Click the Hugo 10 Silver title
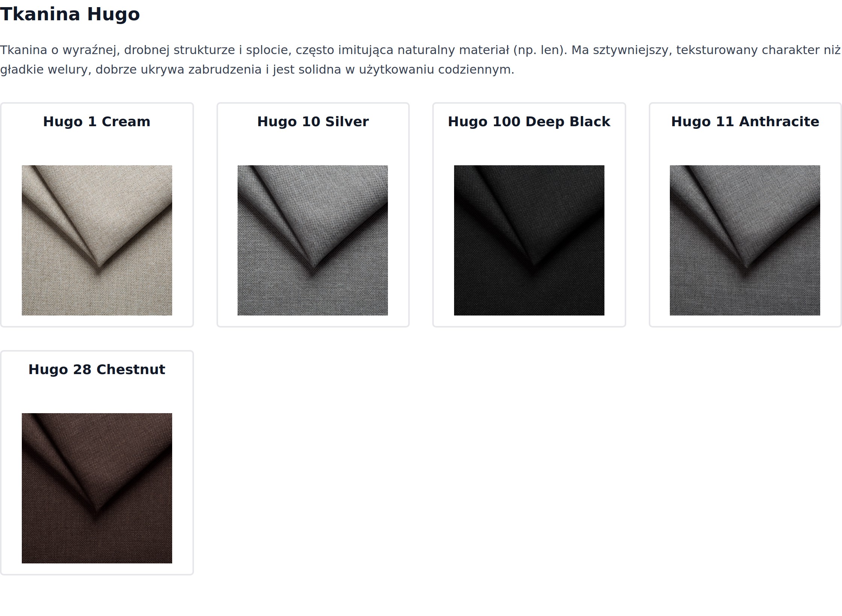 pyautogui.click(x=313, y=122)
